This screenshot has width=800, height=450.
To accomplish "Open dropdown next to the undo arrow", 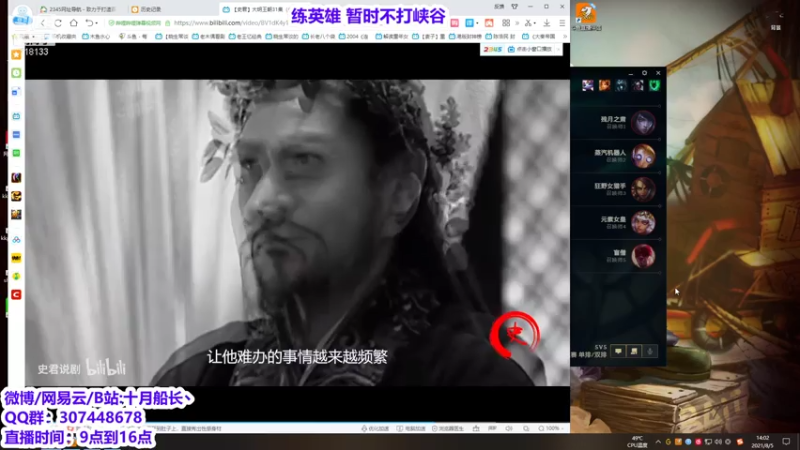I will click(96, 23).
